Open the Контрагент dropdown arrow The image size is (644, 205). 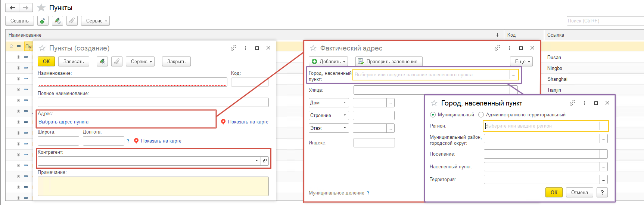coord(256,161)
